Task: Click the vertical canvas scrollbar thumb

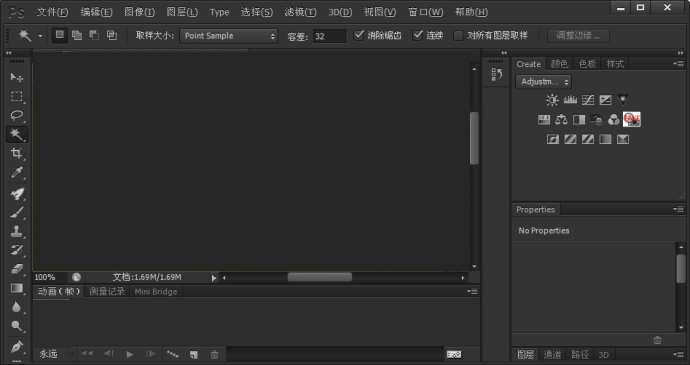Action: pyautogui.click(x=474, y=138)
